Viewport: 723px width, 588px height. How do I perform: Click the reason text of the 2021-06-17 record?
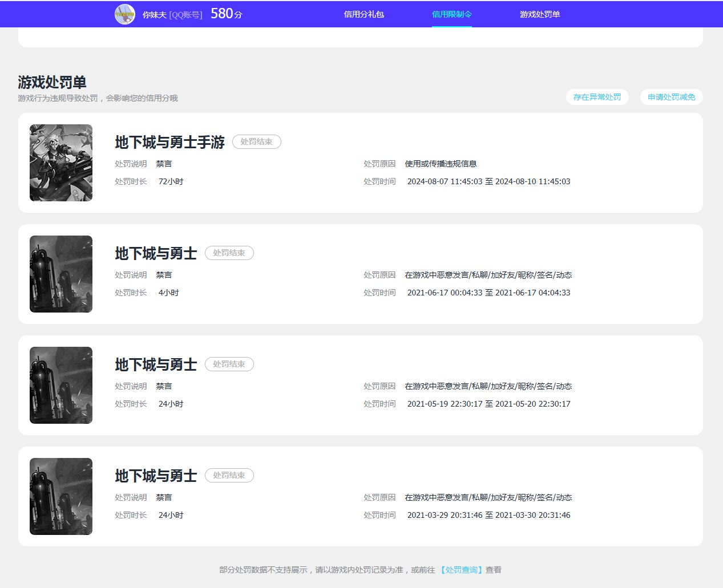point(488,275)
